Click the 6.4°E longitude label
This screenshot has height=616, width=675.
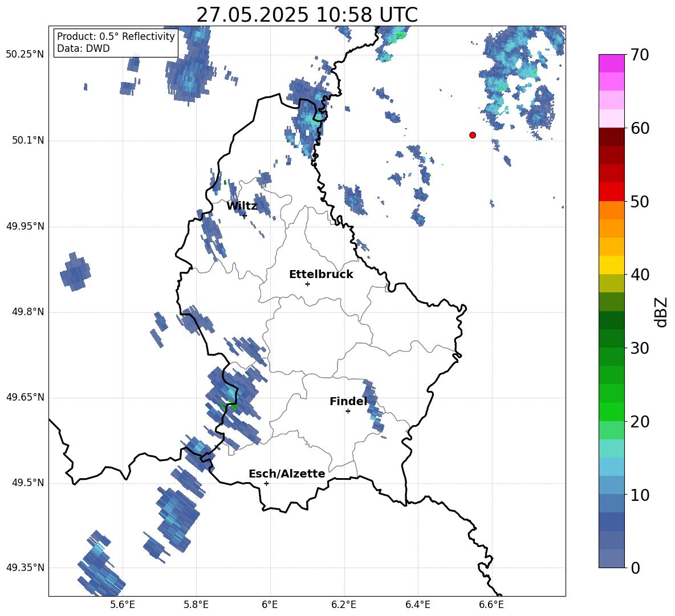(417, 605)
